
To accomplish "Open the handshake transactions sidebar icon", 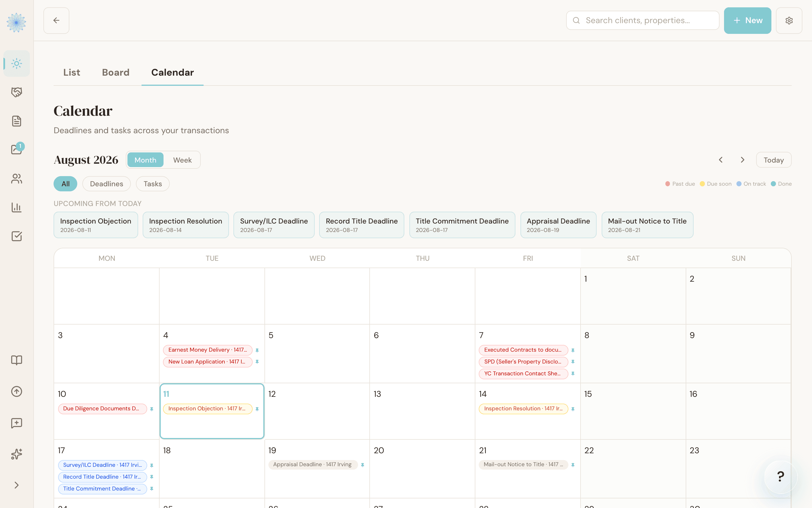I will tap(16, 92).
